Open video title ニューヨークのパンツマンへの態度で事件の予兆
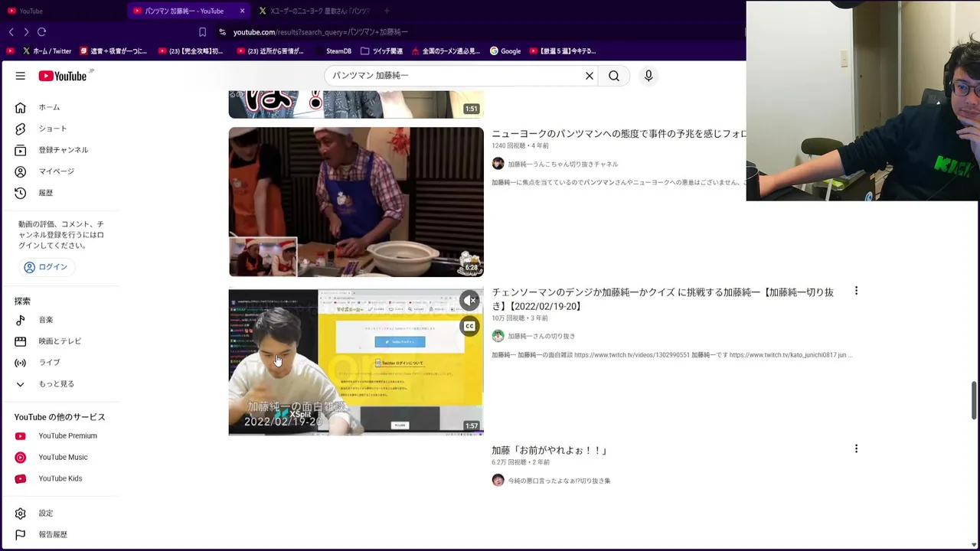The height and width of the screenshot is (551, 980). tap(619, 134)
